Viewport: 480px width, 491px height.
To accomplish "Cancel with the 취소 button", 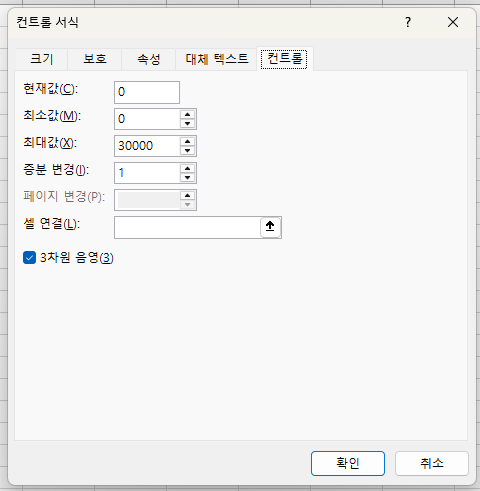I will click(432, 463).
